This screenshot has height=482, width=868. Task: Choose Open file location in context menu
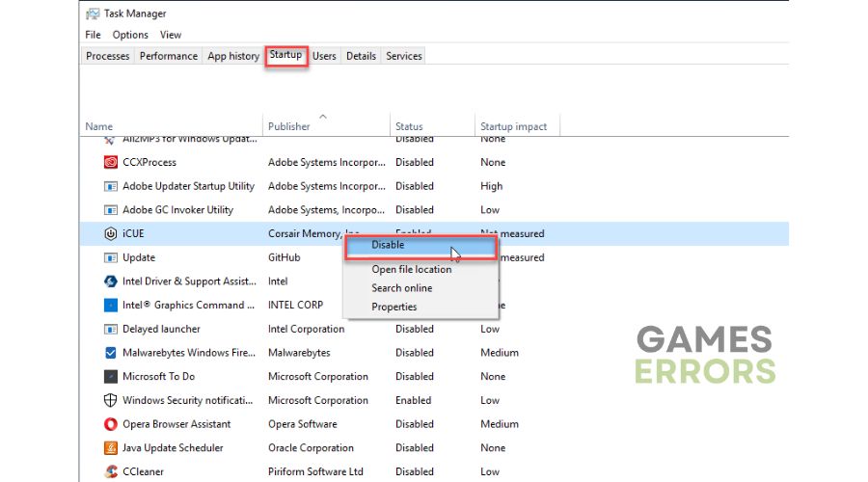[x=411, y=270]
